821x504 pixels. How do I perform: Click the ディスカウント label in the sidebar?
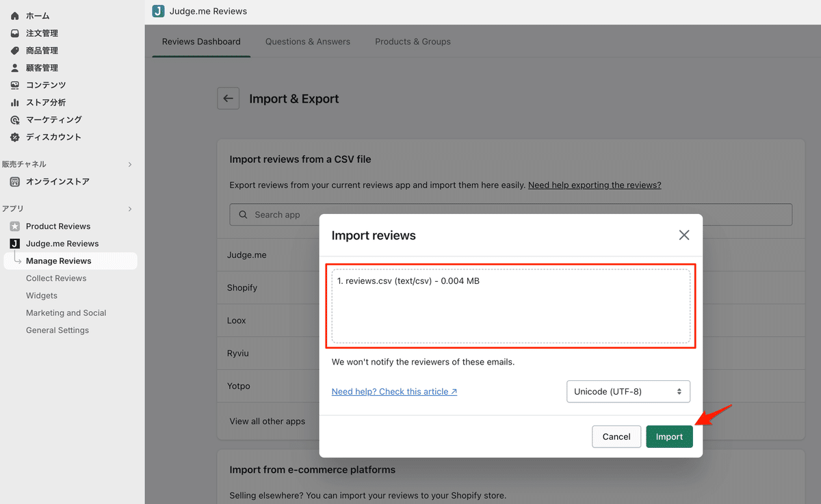(x=53, y=137)
